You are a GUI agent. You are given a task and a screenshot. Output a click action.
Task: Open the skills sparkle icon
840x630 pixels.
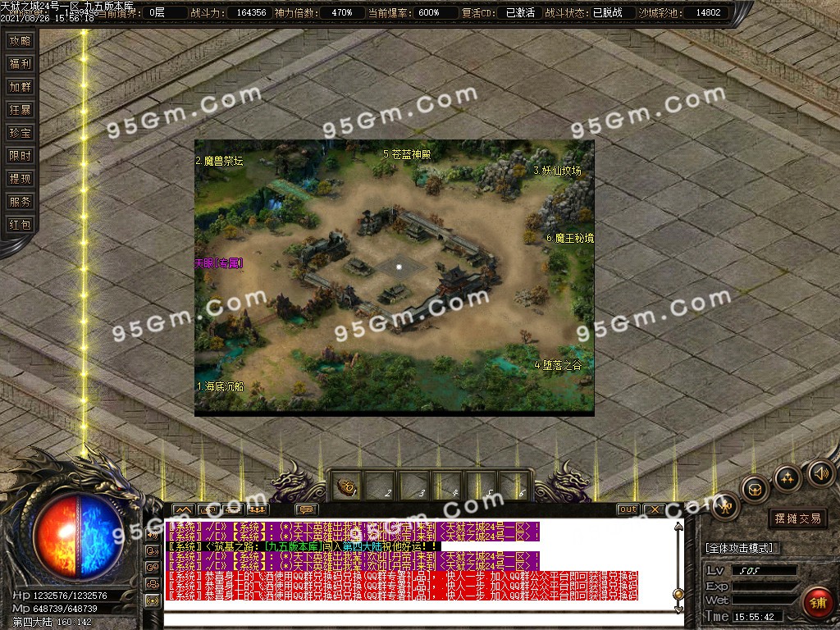[x=787, y=477]
